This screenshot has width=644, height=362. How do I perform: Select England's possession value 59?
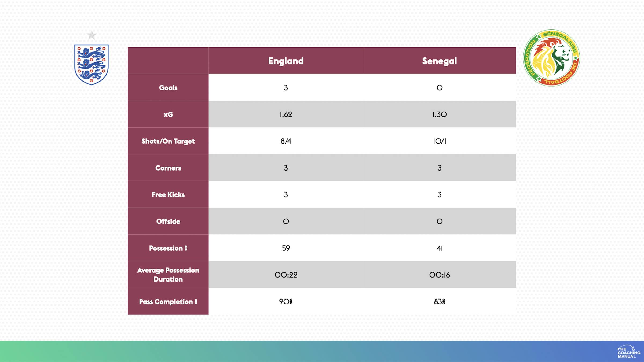[x=286, y=248]
